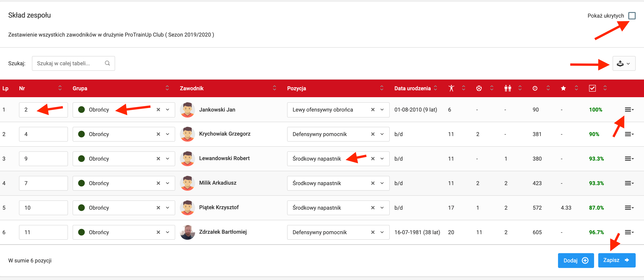Click the export/download icon dropdown
The width and height of the screenshot is (644, 280).
[623, 64]
